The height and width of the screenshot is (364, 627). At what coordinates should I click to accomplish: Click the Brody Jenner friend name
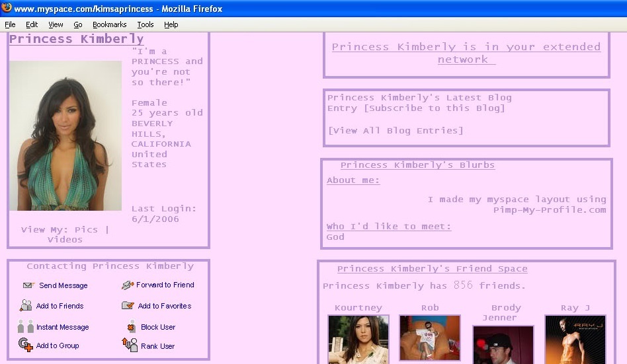[x=503, y=312]
